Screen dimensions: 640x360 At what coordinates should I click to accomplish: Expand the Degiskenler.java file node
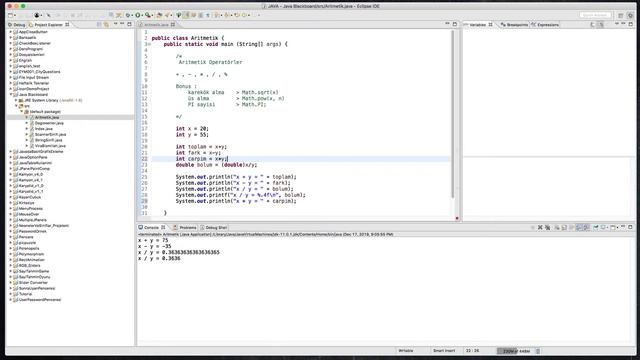(x=27, y=123)
